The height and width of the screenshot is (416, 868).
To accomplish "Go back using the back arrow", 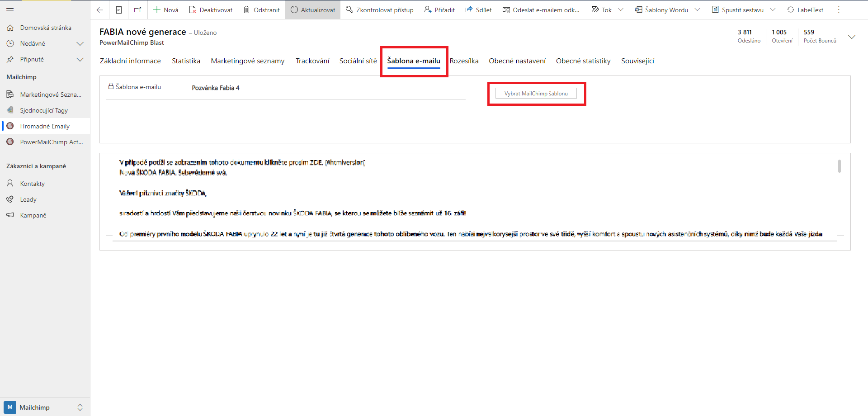I will (x=100, y=10).
